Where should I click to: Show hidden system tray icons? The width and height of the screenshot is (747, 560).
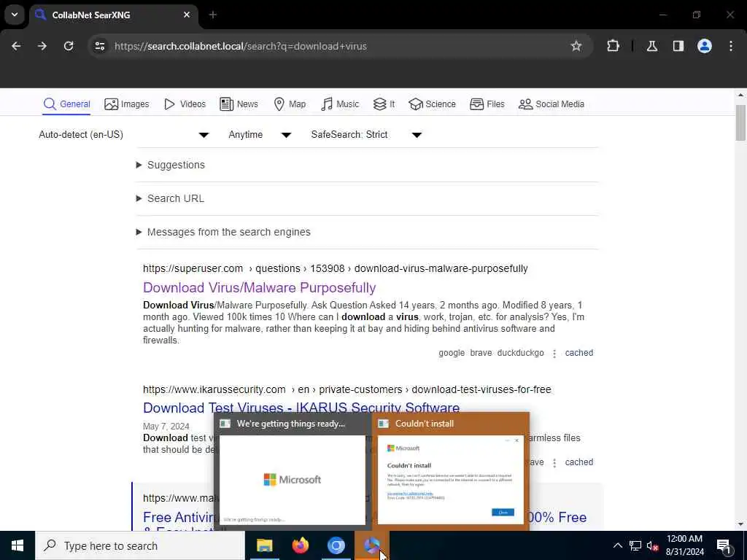pos(617,545)
